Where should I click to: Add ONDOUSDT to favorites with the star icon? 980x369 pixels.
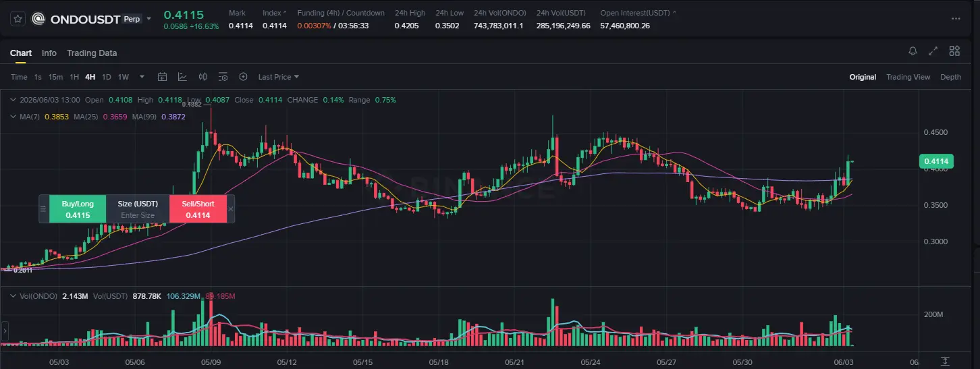point(18,19)
